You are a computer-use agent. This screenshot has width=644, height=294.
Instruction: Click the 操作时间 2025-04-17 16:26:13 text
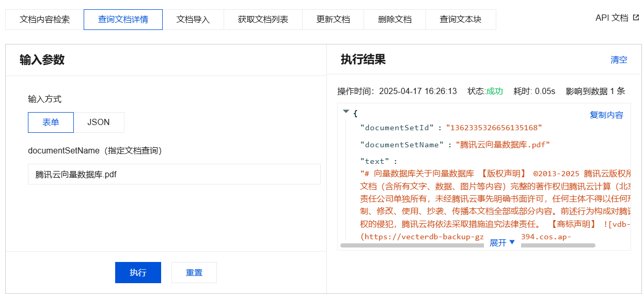[397, 91]
